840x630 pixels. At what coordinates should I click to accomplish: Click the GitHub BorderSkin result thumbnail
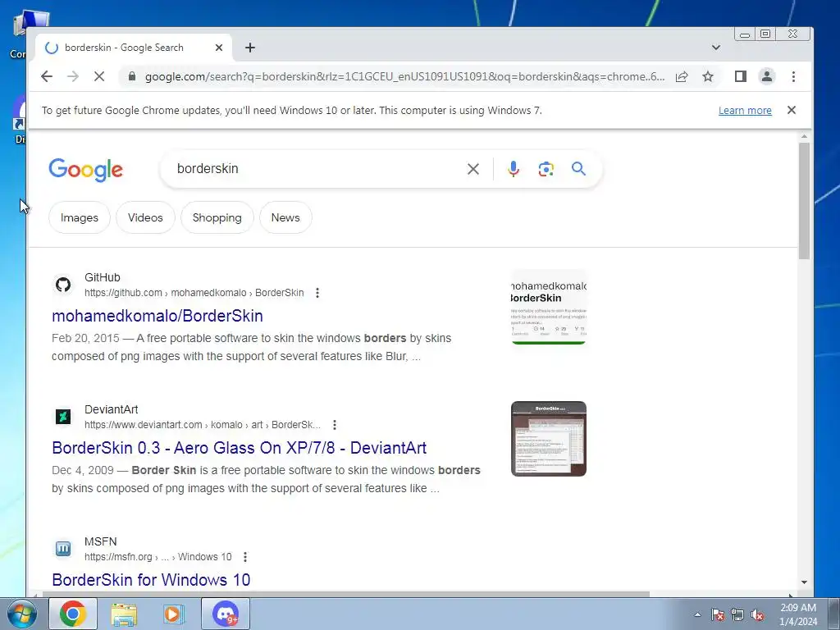[x=549, y=307]
